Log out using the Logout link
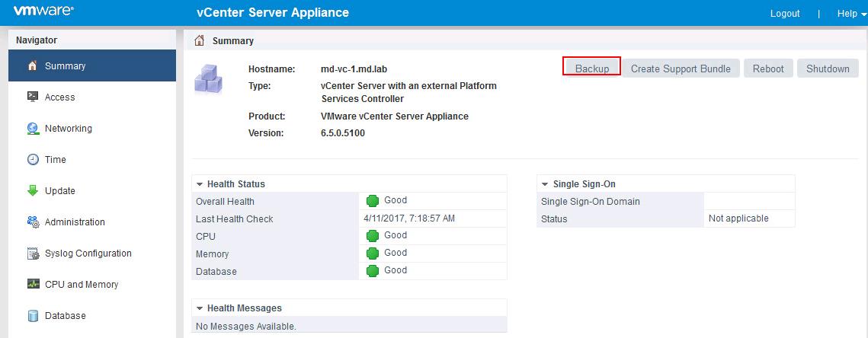This screenshot has width=868, height=338. click(785, 14)
